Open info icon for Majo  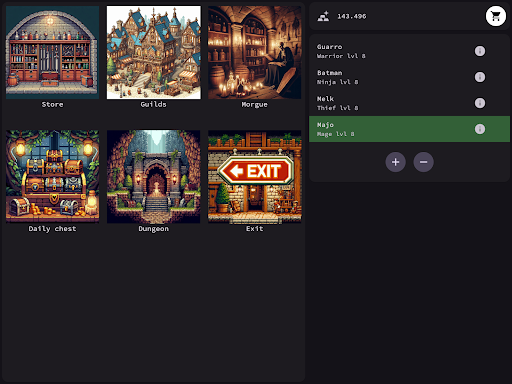pos(480,129)
